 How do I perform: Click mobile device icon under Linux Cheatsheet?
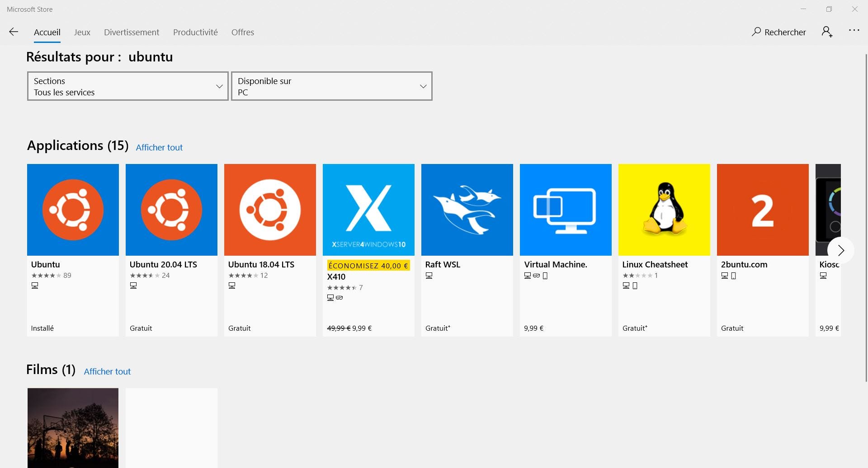point(635,285)
